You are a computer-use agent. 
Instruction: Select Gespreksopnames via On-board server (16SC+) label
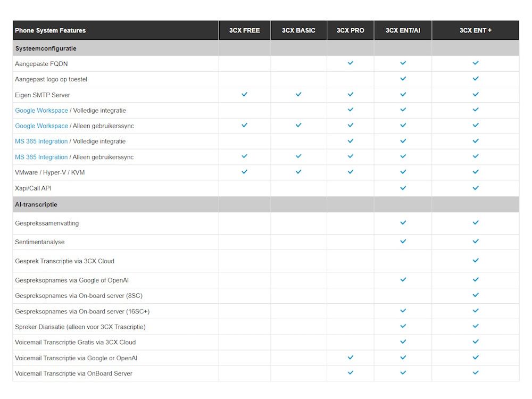pos(82,311)
